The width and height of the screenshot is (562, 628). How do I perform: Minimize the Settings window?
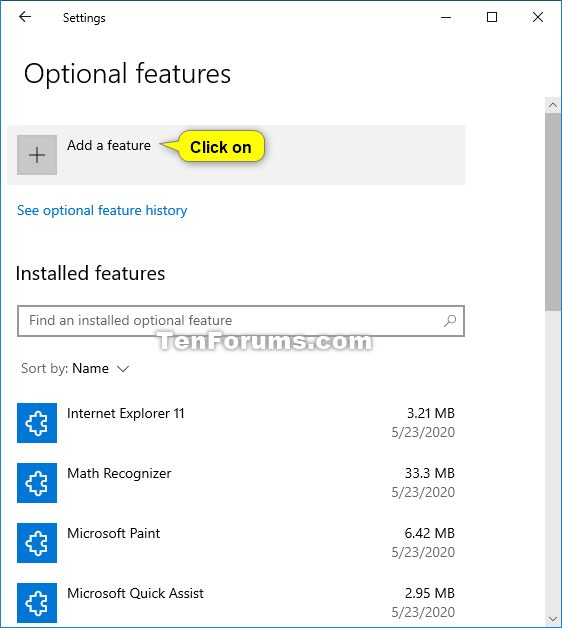(x=446, y=17)
